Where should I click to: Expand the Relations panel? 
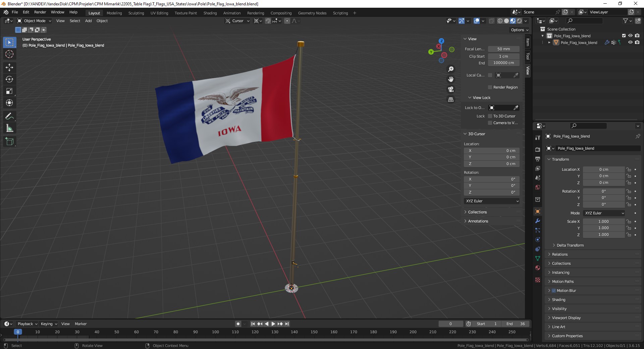coord(559,254)
